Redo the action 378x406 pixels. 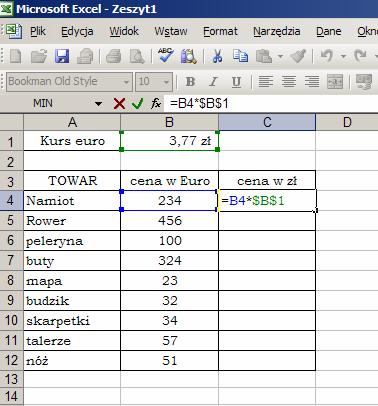pos(361,56)
